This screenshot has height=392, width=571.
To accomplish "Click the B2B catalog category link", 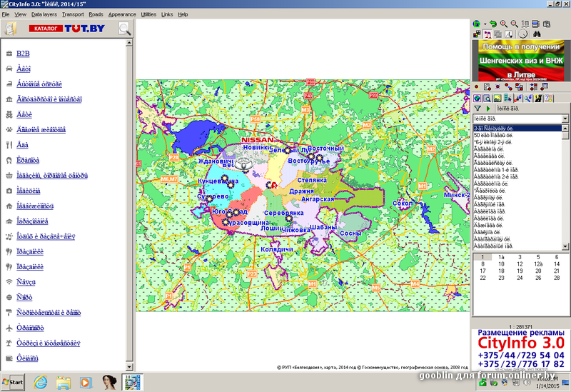I will coord(23,54).
